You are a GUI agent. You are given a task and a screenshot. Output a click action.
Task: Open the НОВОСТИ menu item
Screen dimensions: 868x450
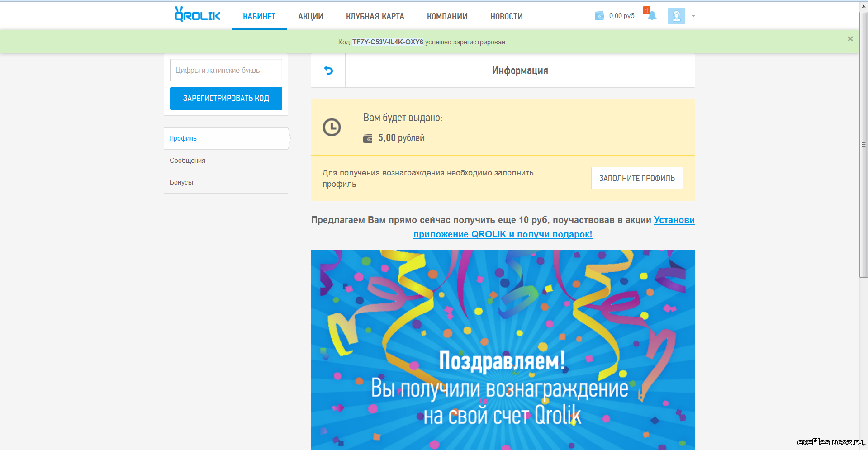(507, 17)
